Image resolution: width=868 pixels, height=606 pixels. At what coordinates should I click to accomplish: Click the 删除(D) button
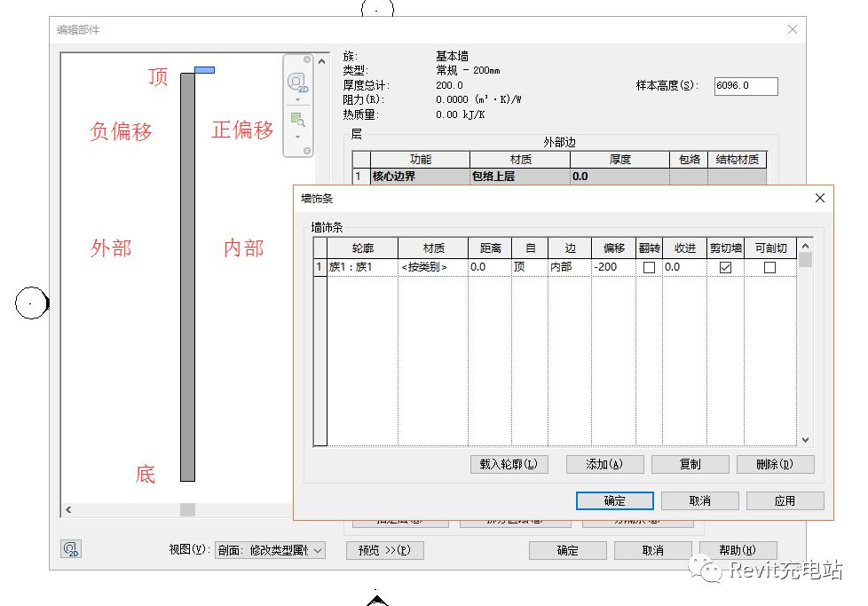tap(775, 464)
